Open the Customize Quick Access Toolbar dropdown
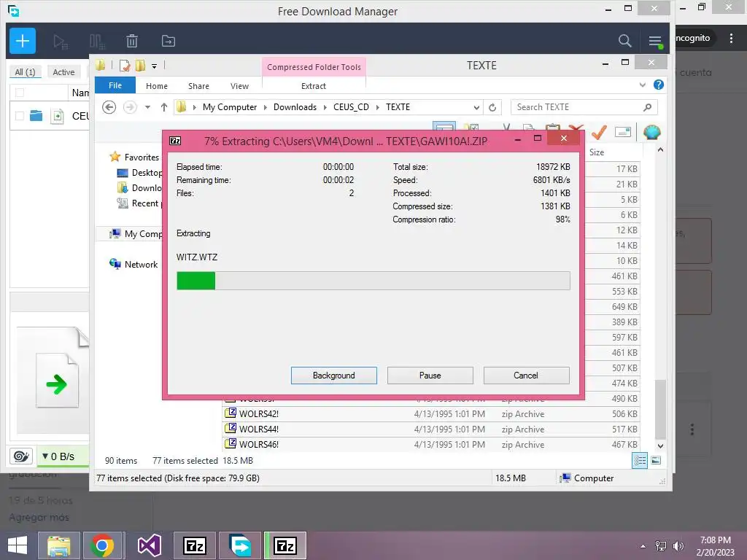This screenshot has width=747, height=560. click(x=155, y=66)
